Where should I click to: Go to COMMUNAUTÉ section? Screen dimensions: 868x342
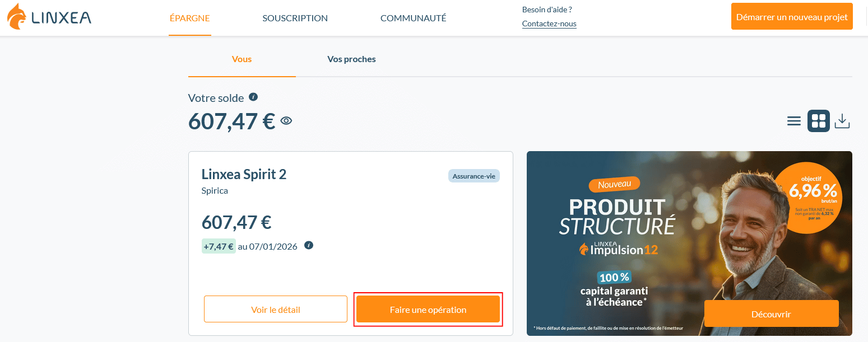(x=413, y=18)
